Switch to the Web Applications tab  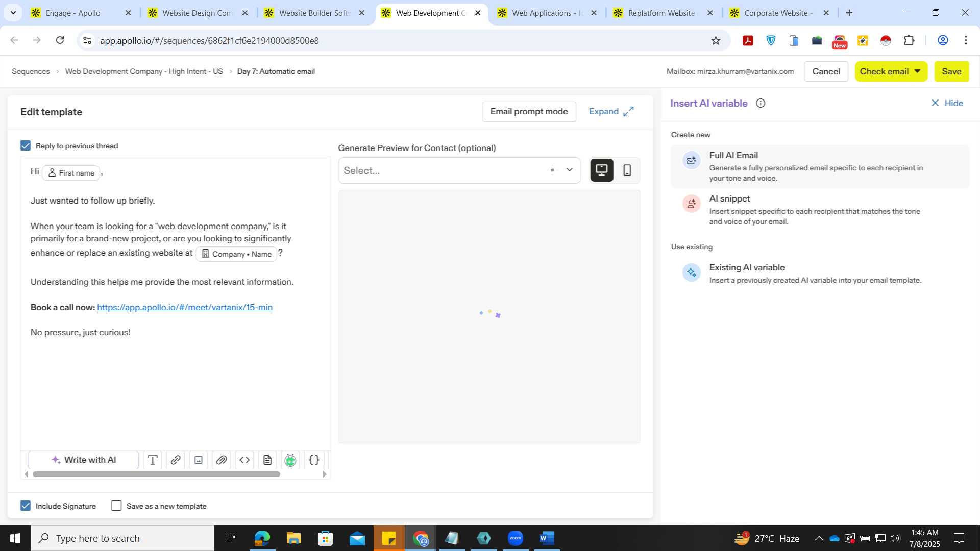[547, 13]
